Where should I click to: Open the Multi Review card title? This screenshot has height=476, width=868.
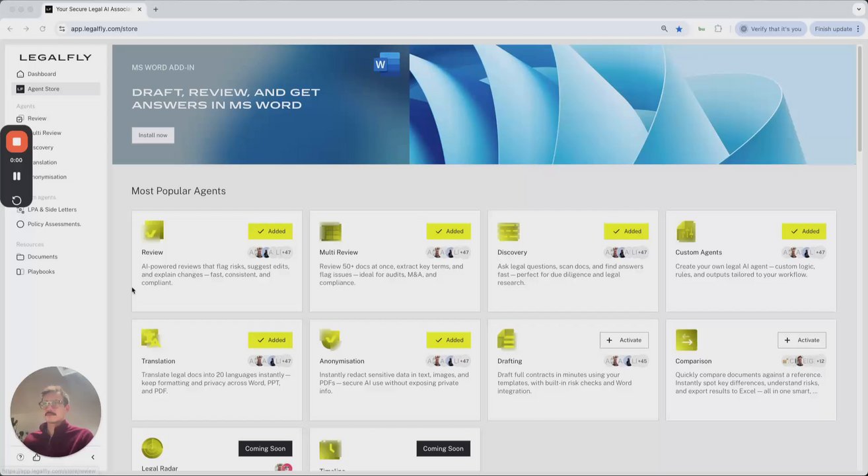[x=339, y=253]
